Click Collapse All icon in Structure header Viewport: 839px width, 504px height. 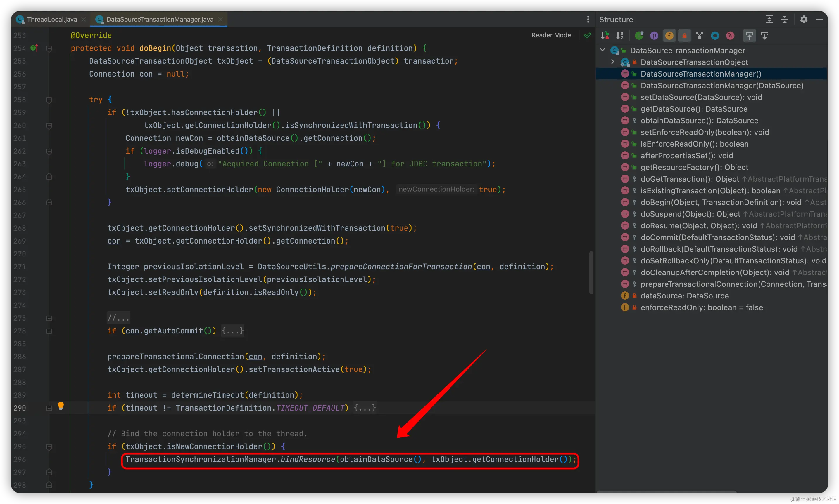pos(785,19)
